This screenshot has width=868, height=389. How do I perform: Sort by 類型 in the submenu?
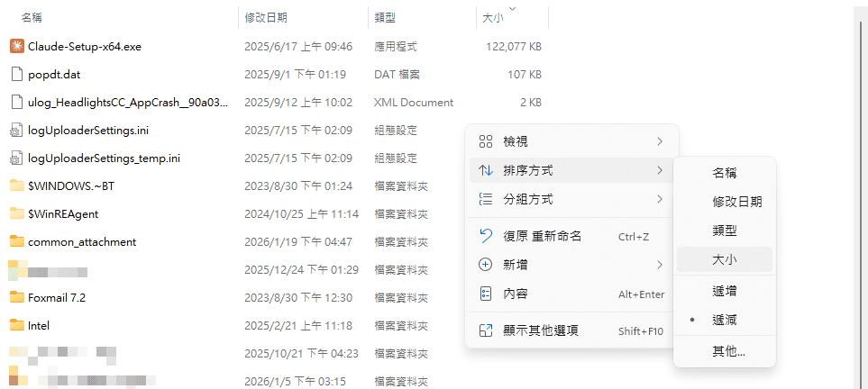(x=725, y=231)
